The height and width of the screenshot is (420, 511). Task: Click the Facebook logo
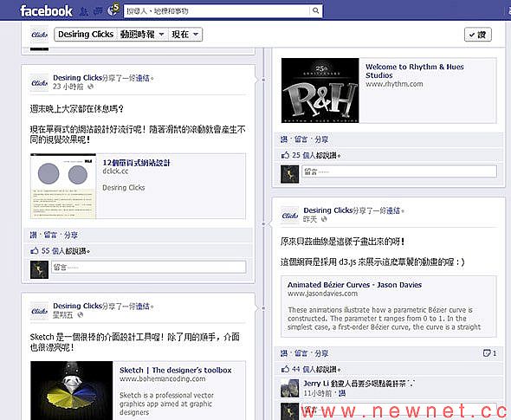(x=46, y=10)
